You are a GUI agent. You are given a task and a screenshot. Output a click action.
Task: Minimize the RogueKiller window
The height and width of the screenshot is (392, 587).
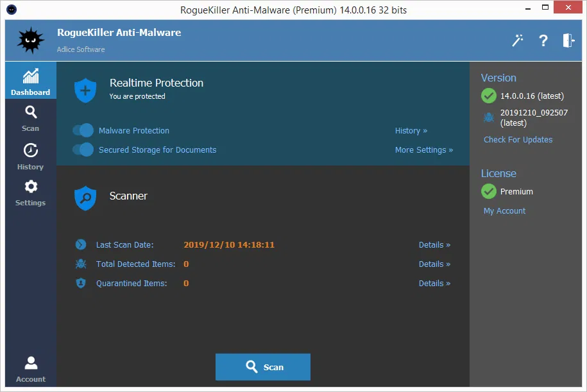coord(528,8)
